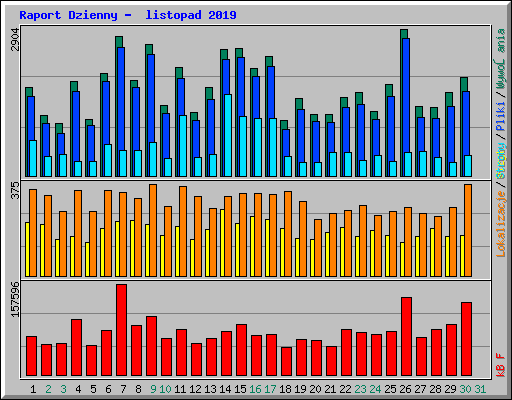Click the orange bar for day 9
The image size is (512, 400).
[153, 230]
